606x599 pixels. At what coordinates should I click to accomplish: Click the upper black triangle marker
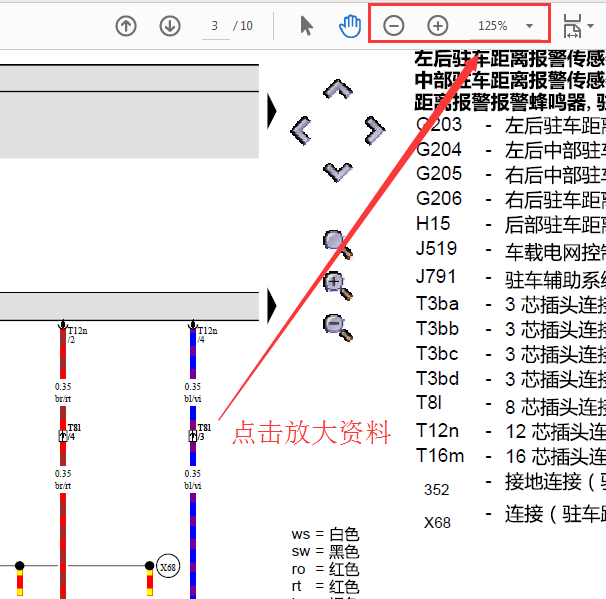[x=272, y=111]
